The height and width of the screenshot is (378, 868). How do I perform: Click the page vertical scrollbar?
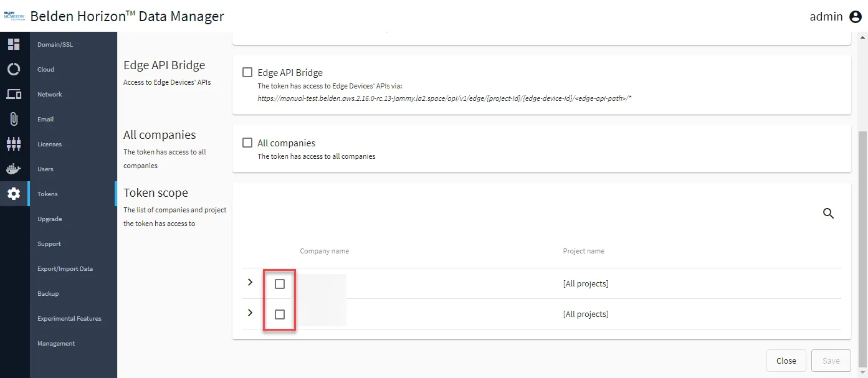coord(862,248)
